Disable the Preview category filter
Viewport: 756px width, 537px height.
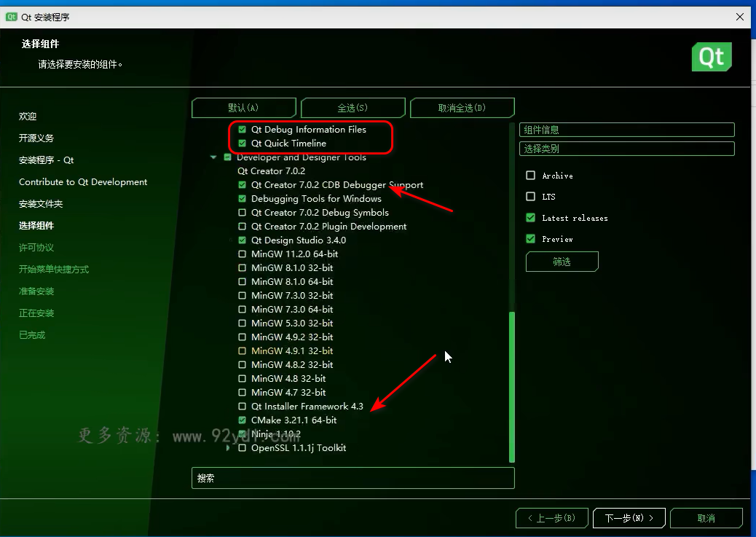[x=530, y=239]
